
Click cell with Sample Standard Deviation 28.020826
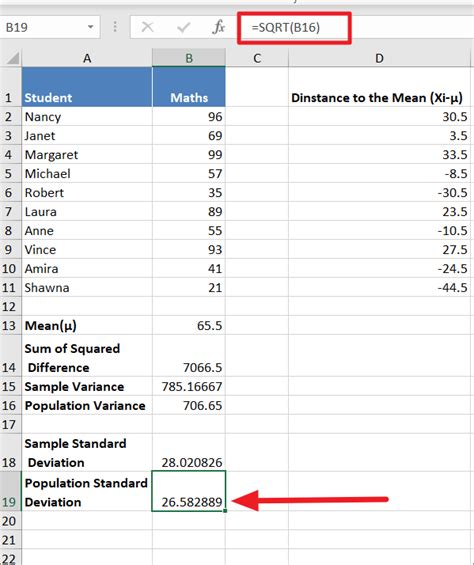click(189, 453)
